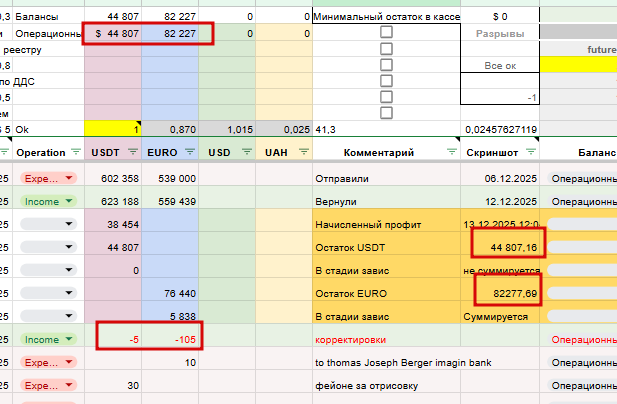Open the empty Operation dropdown for Начисленный профит
Screen dimensions: 617x404
(x=48, y=224)
